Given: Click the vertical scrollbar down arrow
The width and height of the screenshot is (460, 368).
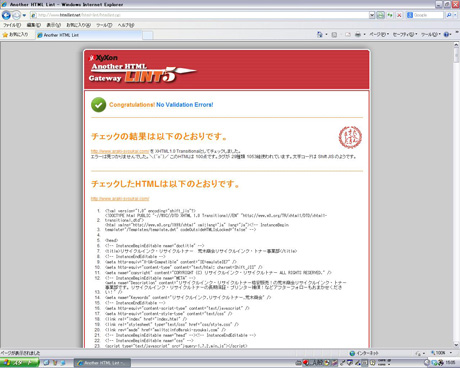Looking at the screenshot, I should coord(456,345).
